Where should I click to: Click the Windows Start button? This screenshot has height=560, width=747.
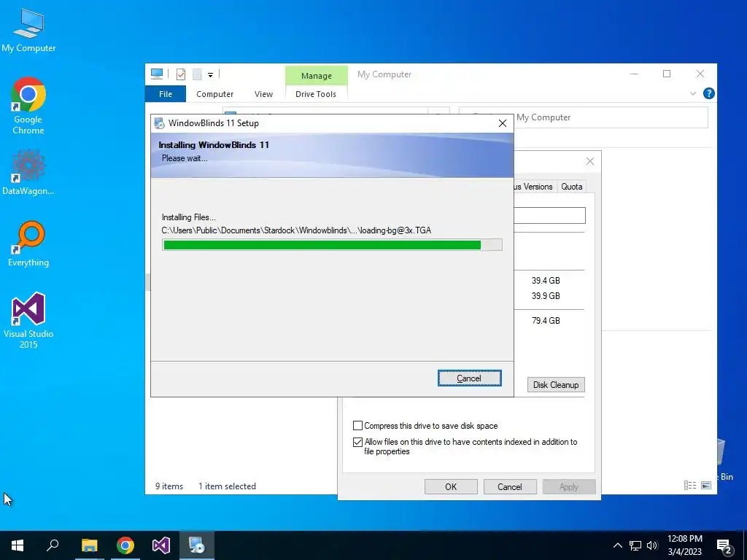(18, 545)
